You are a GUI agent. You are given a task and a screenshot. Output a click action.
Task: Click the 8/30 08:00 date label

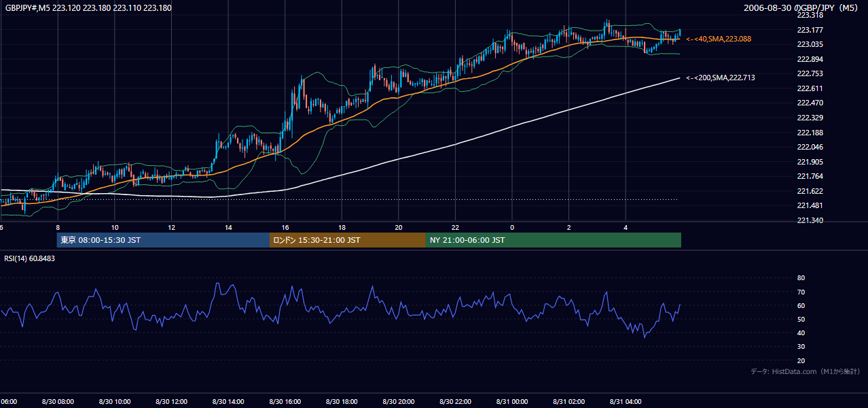pyautogui.click(x=58, y=401)
